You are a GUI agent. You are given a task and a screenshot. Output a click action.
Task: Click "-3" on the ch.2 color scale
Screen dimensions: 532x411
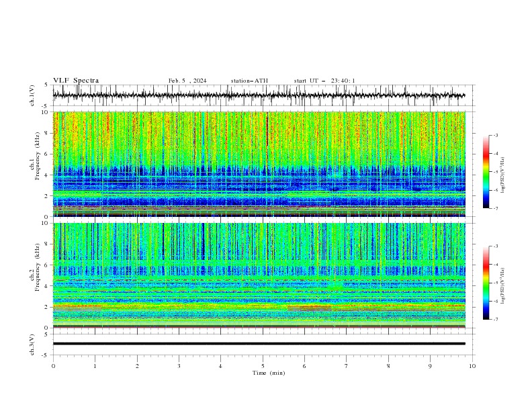pyautogui.click(x=496, y=246)
